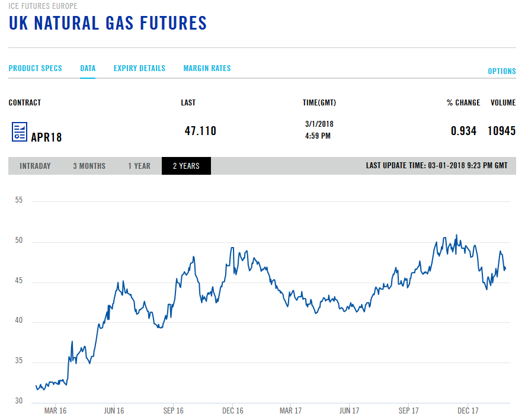528x420 pixels.
Task: Select the Data tab
Action: coord(88,68)
